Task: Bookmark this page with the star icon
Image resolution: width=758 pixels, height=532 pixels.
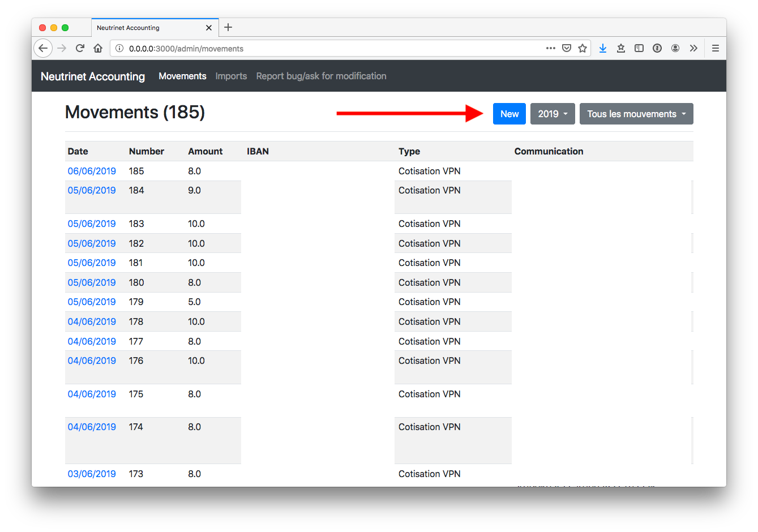Action: [x=583, y=48]
